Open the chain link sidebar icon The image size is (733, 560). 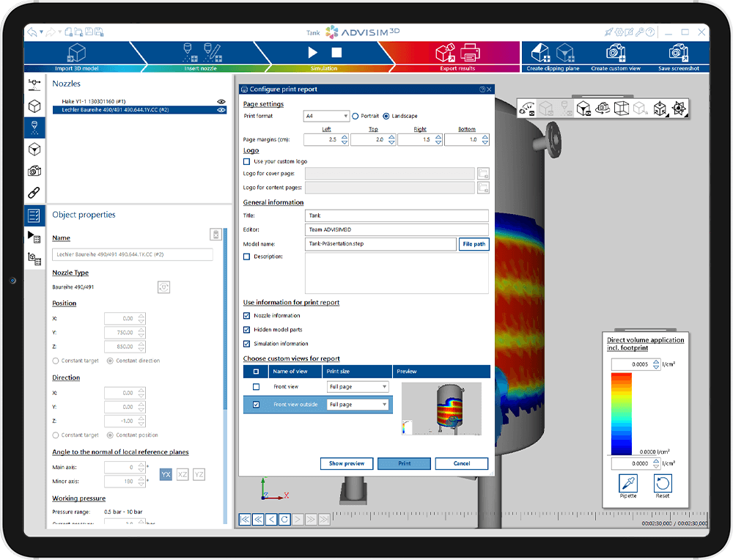(x=34, y=193)
